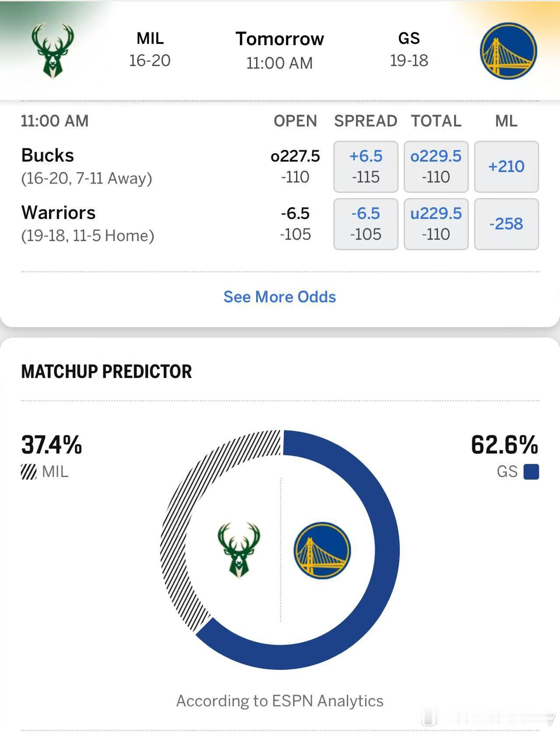
Task: Tap the GS team abbreviation
Action: tap(409, 39)
